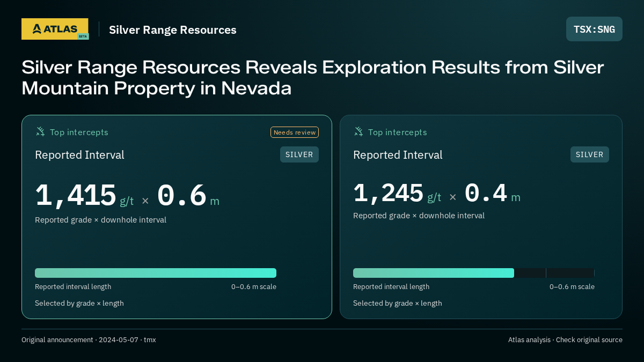Click the 1,415 g/t grade value
The height and width of the screenshot is (362, 644).
coord(84,196)
